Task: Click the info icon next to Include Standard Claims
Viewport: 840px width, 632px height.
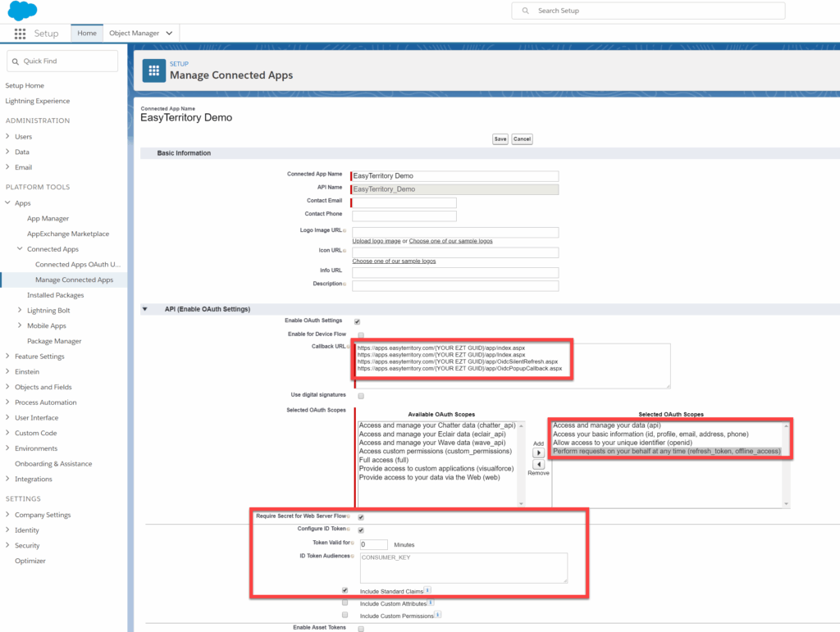Action: click(x=428, y=589)
